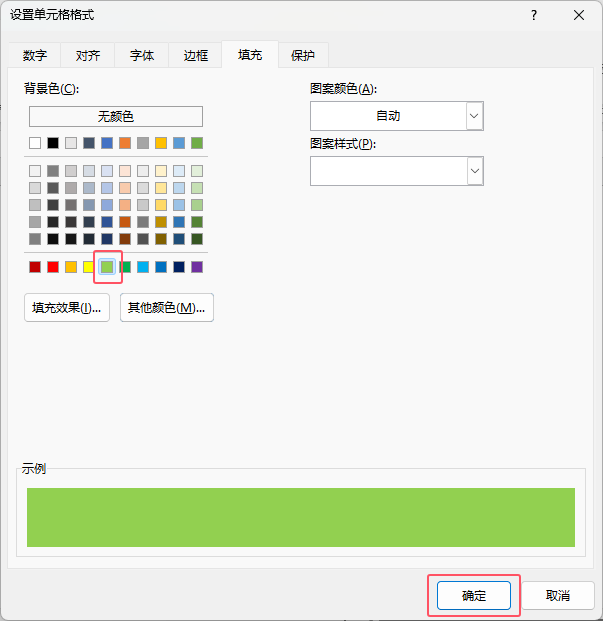Screen dimensions: 603x621
Task: Choose the darkest green shade in the theme grid
Action: point(197,239)
